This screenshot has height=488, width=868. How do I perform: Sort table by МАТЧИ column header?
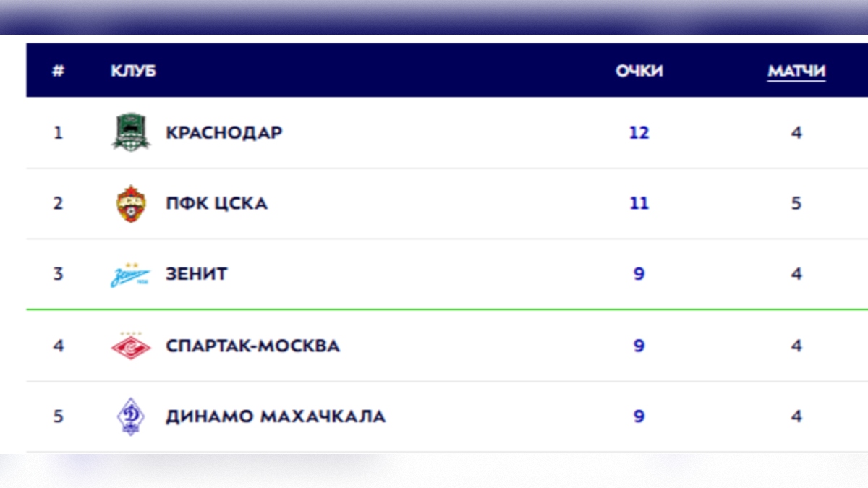click(x=796, y=71)
